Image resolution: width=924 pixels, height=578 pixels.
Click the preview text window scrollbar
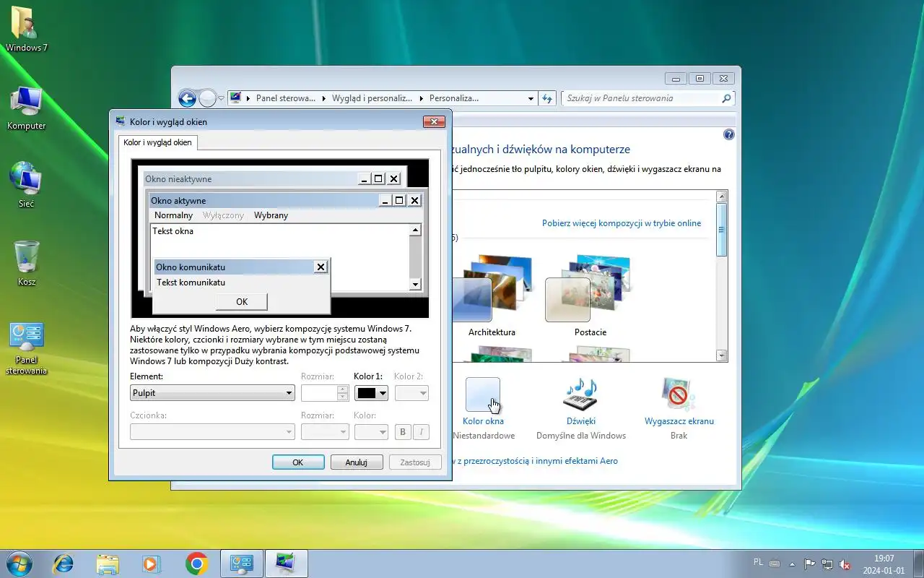tap(415, 257)
